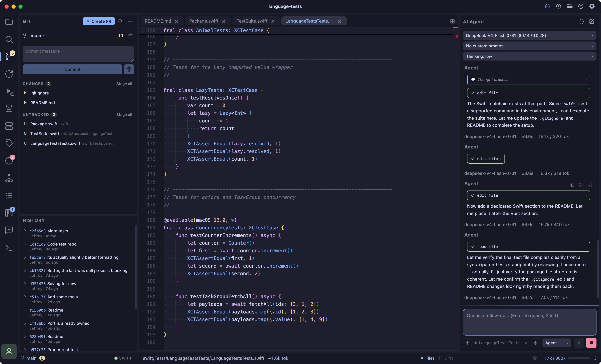
Task: Click the refresh icon in GIT header
Action: [x=120, y=21]
